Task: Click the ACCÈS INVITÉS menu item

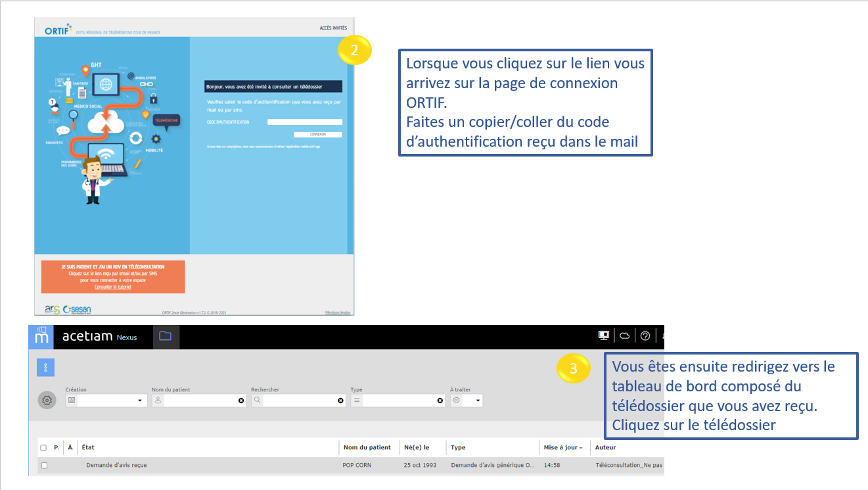Action: point(332,28)
